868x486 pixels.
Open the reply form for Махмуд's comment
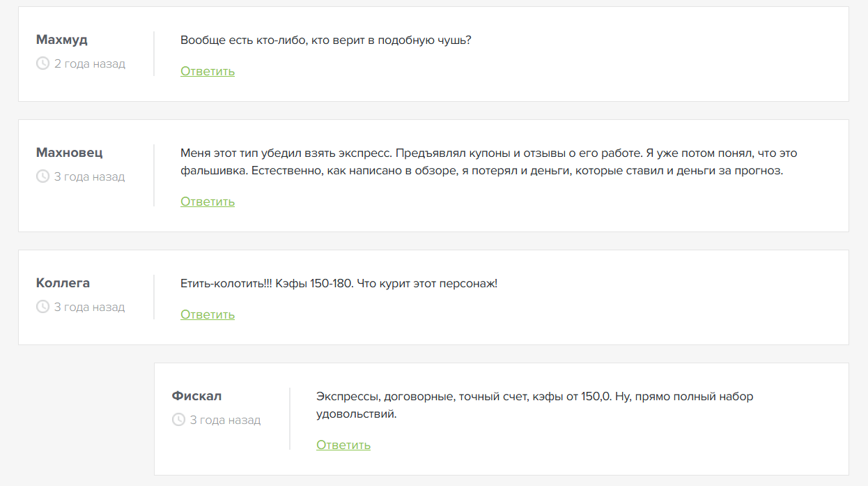click(x=207, y=70)
